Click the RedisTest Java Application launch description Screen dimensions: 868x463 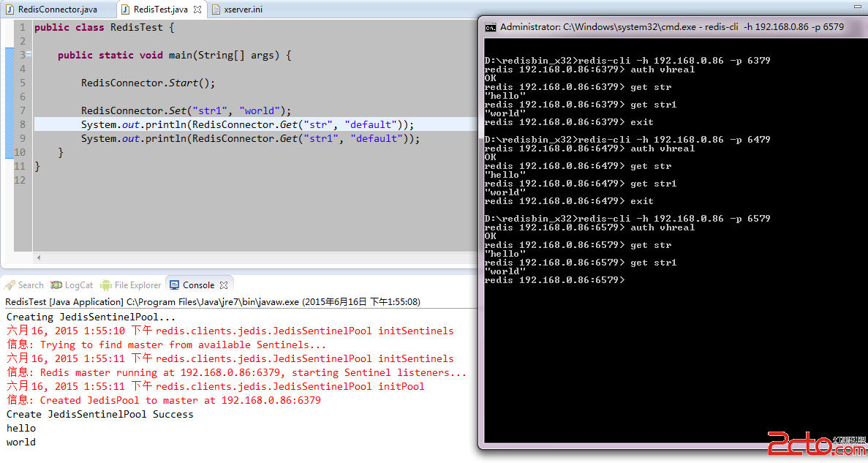[x=213, y=302]
